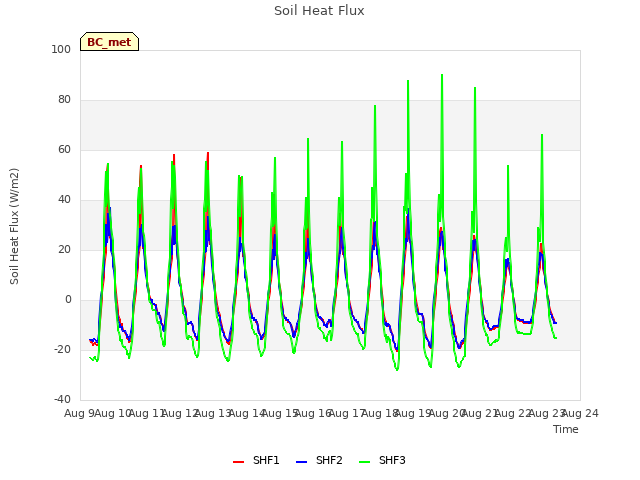Click the -20 y-axis tick label
This screenshot has height=480, width=640.
pyautogui.click(x=62, y=349)
